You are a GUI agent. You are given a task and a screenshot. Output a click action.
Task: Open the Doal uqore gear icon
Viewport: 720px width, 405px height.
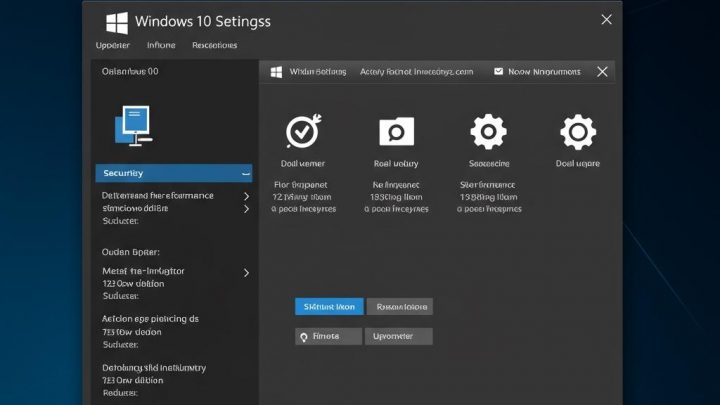(x=578, y=132)
